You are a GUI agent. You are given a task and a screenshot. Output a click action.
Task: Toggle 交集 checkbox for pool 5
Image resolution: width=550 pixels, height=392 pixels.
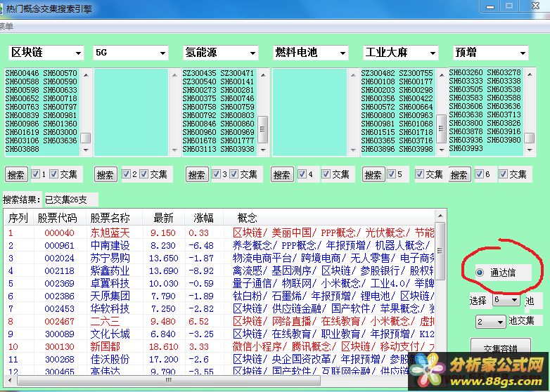[419, 174]
